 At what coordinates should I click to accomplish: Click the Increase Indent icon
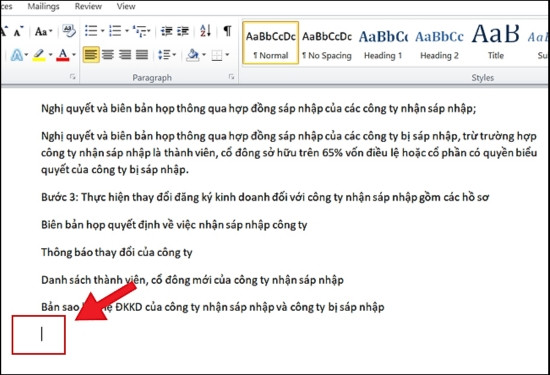[x=183, y=31]
